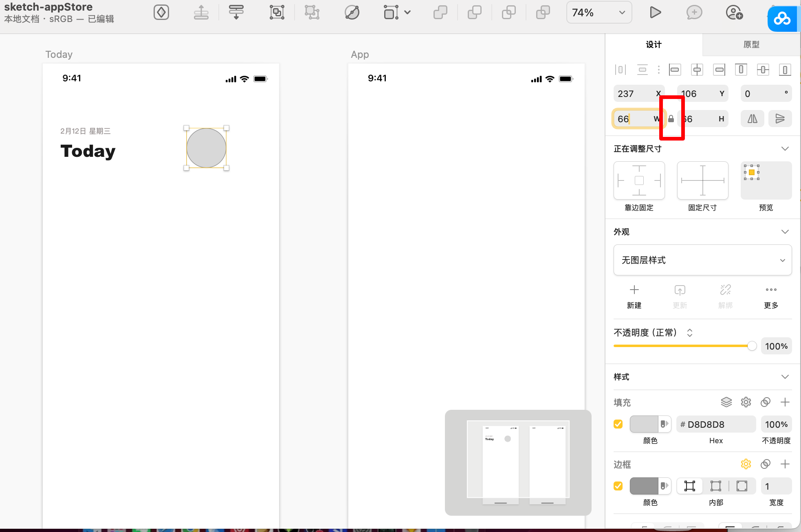Open fill color variable popup arrow
Image resolution: width=801 pixels, height=532 pixels.
coord(665,424)
